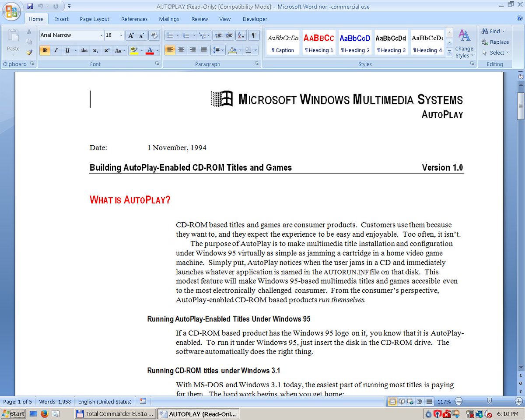The height and width of the screenshot is (420, 525).
Task: Open the Page Layout tab
Action: 94,19
